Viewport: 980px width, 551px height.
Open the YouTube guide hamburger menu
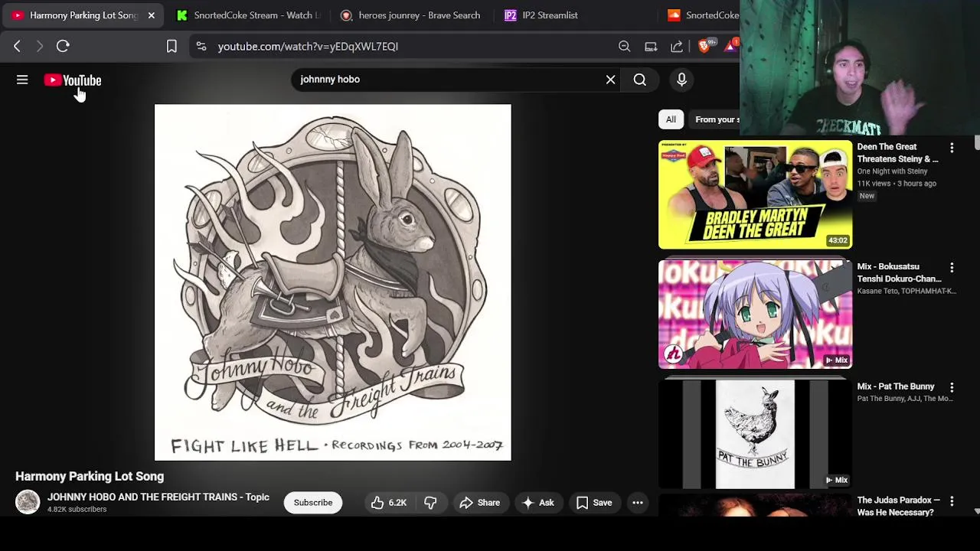(x=22, y=80)
